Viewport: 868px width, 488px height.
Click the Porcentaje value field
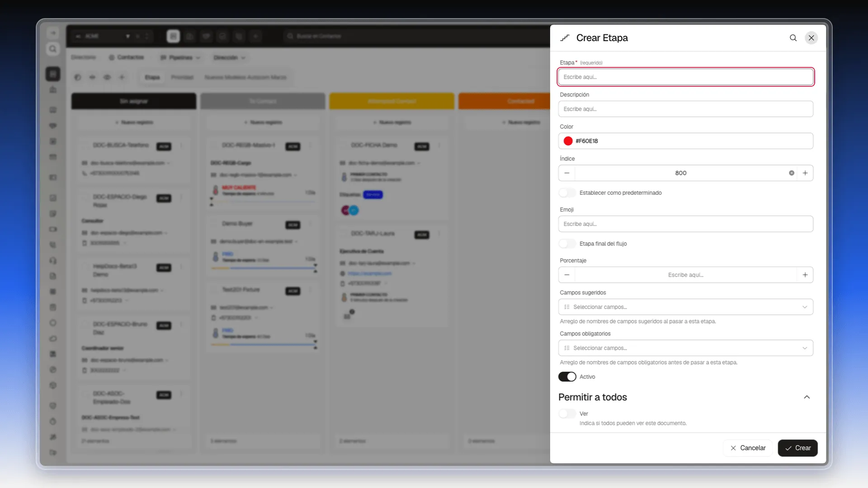click(x=685, y=275)
